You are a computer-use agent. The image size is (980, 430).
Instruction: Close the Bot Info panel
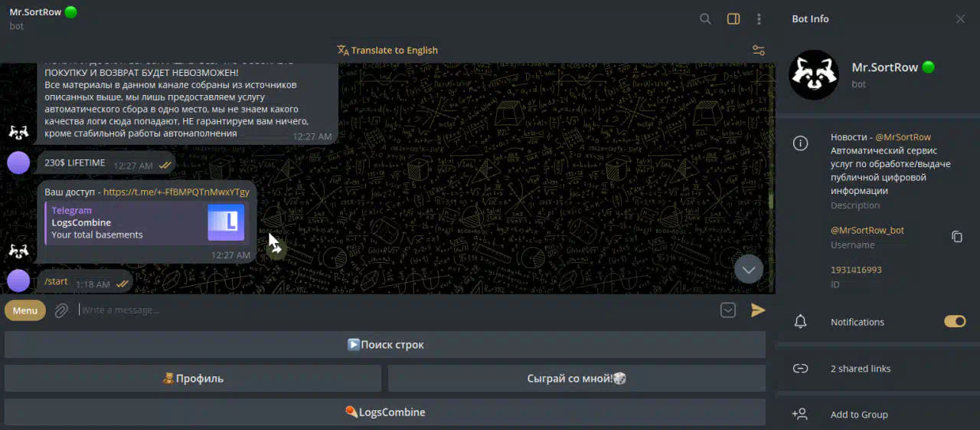point(960,19)
